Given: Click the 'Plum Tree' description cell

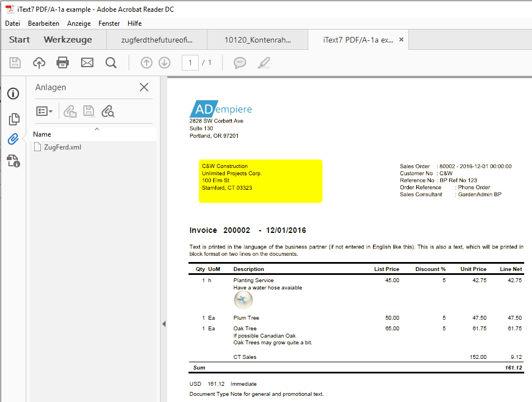Looking at the screenshot, I should pyautogui.click(x=246, y=318).
